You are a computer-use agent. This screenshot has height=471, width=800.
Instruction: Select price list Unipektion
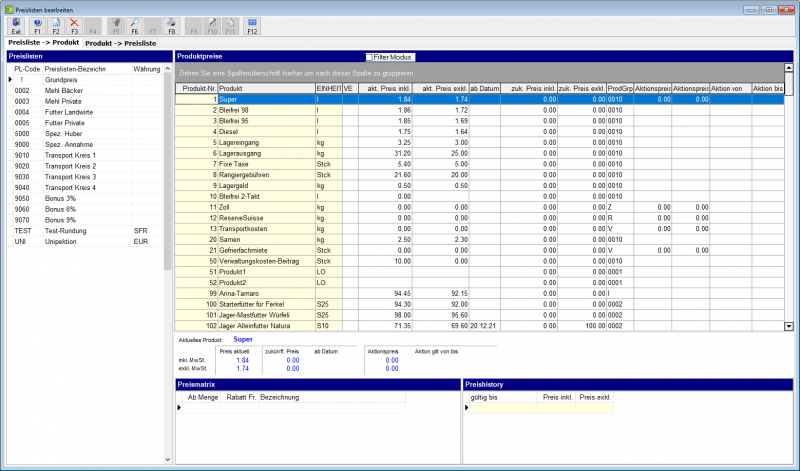85,241
